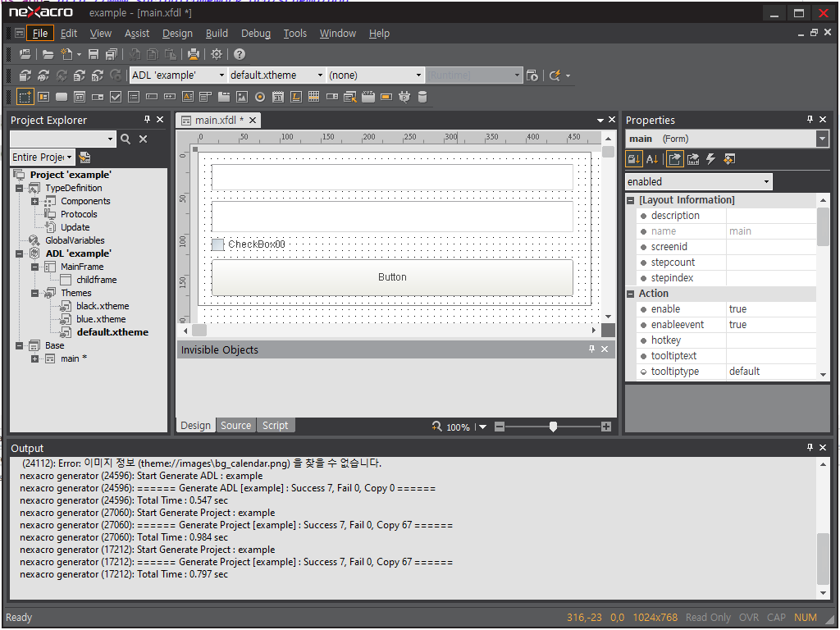The width and height of the screenshot is (840, 630).
Task: Select the Tab folder component tool
Action: point(224,97)
